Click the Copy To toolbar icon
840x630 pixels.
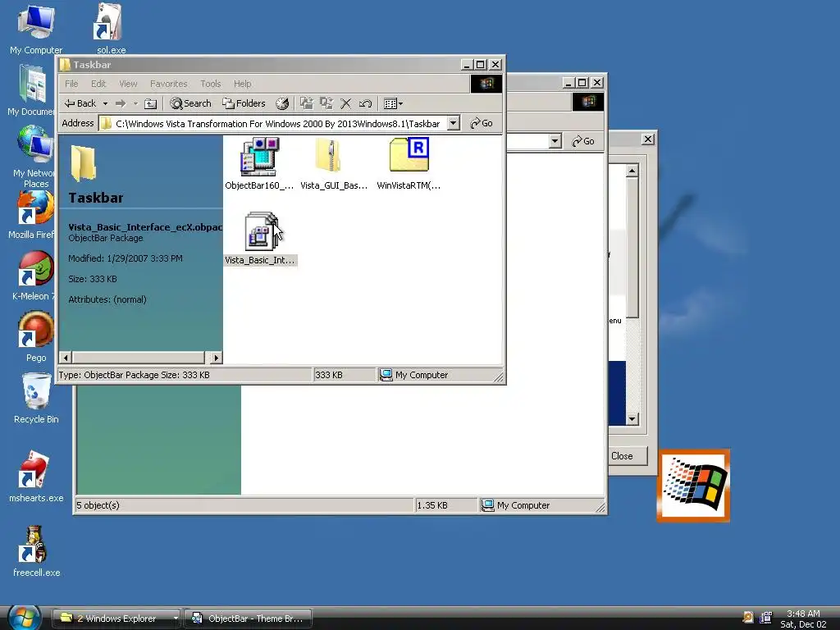click(x=326, y=103)
